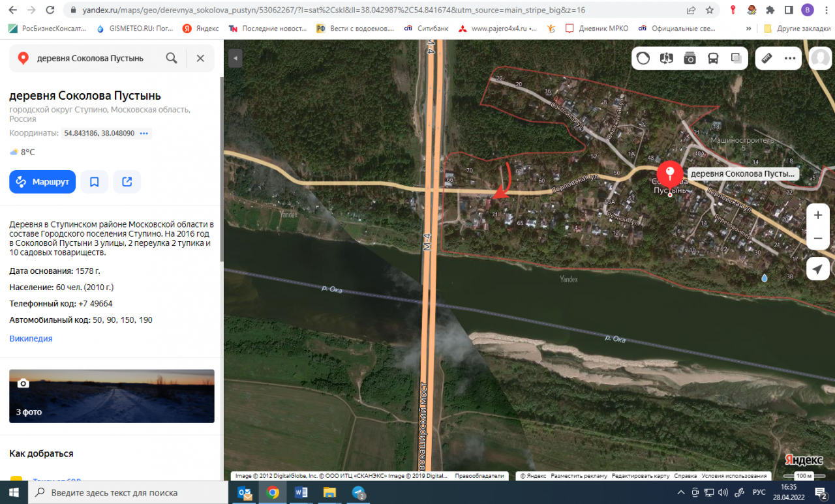The width and height of the screenshot is (835, 504).
Task: Clear the search with X button
Action: pyautogui.click(x=200, y=58)
